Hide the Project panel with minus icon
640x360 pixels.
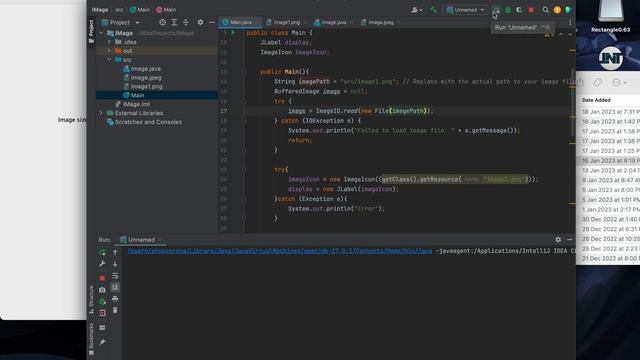click(x=212, y=22)
